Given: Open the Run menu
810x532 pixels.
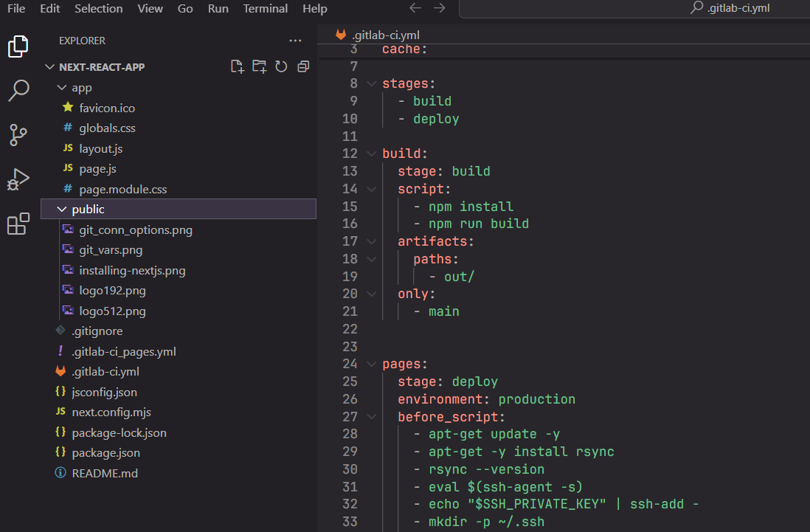Looking at the screenshot, I should click(x=218, y=9).
